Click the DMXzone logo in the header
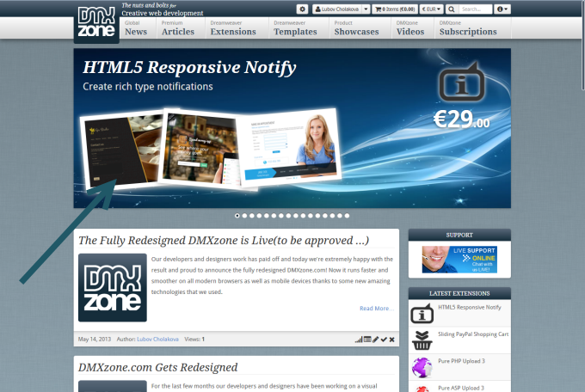 tap(96, 22)
